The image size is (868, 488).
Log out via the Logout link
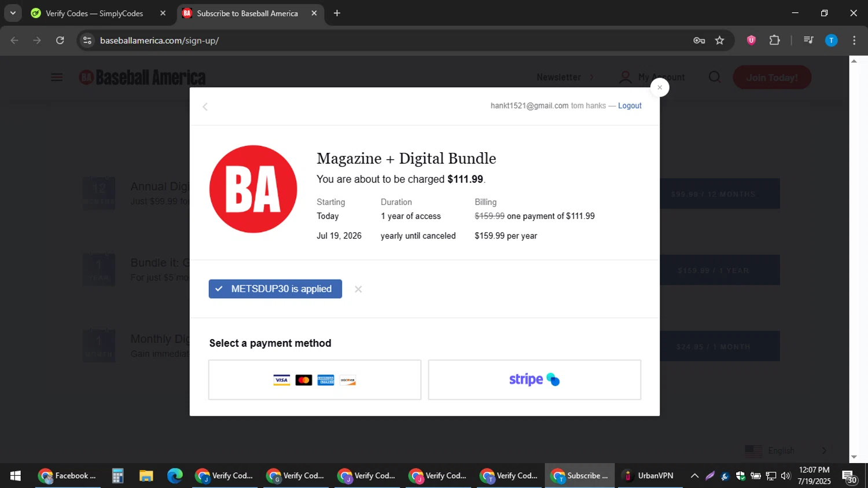630,106
